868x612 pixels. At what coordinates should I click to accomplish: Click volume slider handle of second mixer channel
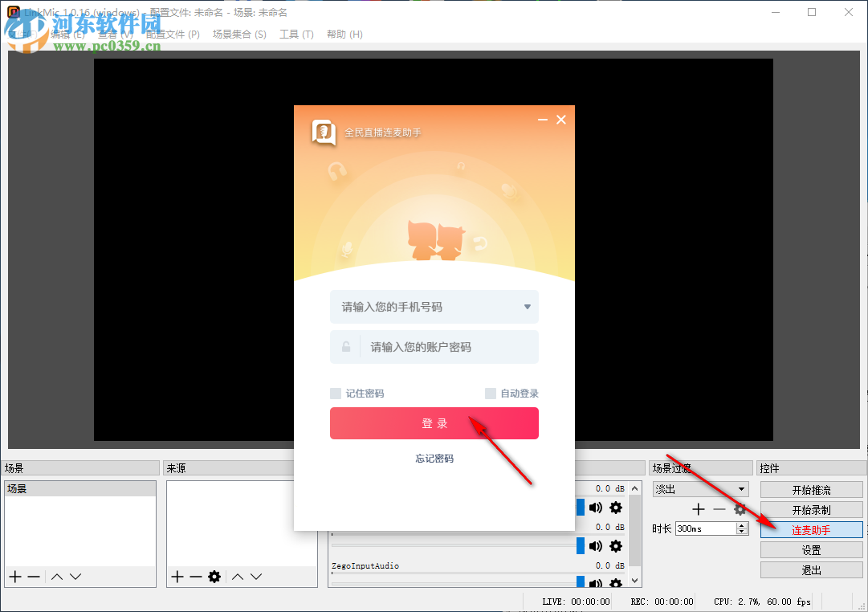pos(581,545)
